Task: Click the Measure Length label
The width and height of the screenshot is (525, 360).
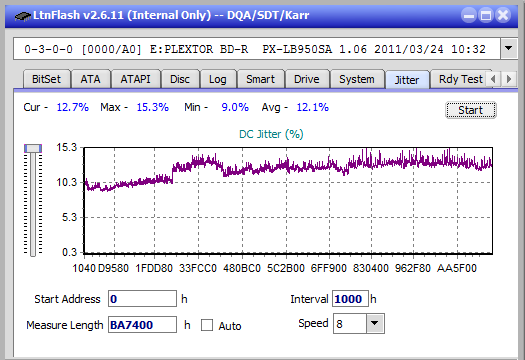Action: click(x=65, y=325)
